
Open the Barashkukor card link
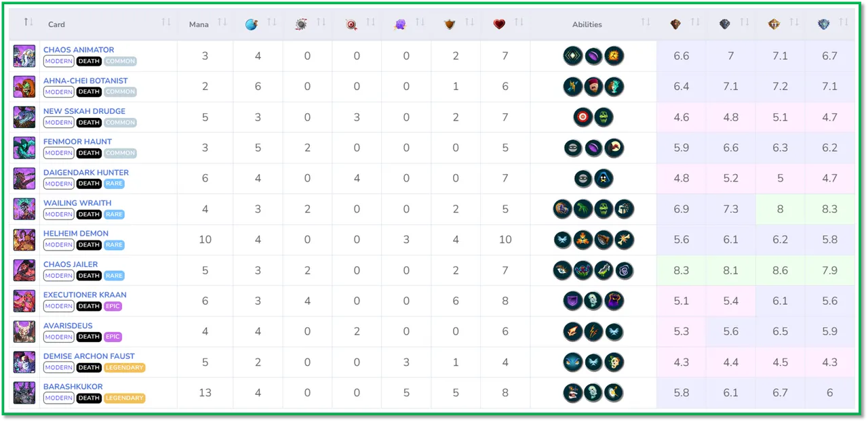point(73,387)
